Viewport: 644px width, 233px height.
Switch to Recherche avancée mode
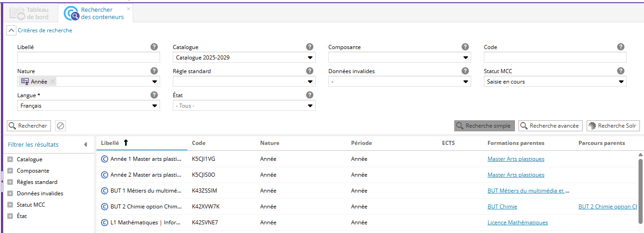[x=550, y=126]
